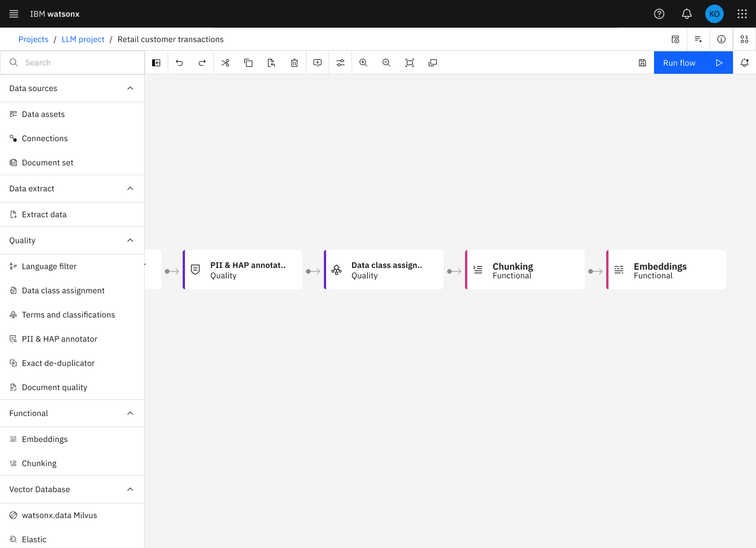Collapse the Data sources section

tap(130, 88)
